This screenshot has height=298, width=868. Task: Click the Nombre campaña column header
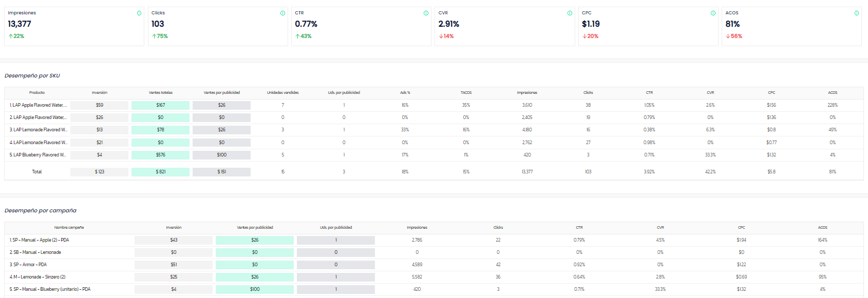pos(69,228)
